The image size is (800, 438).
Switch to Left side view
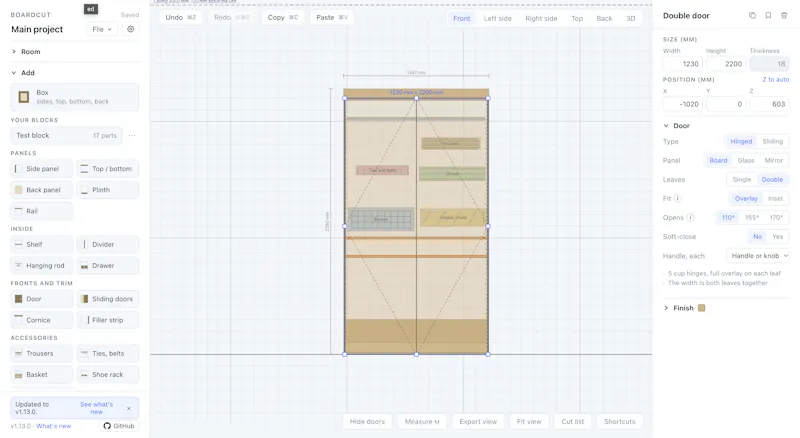tap(497, 18)
